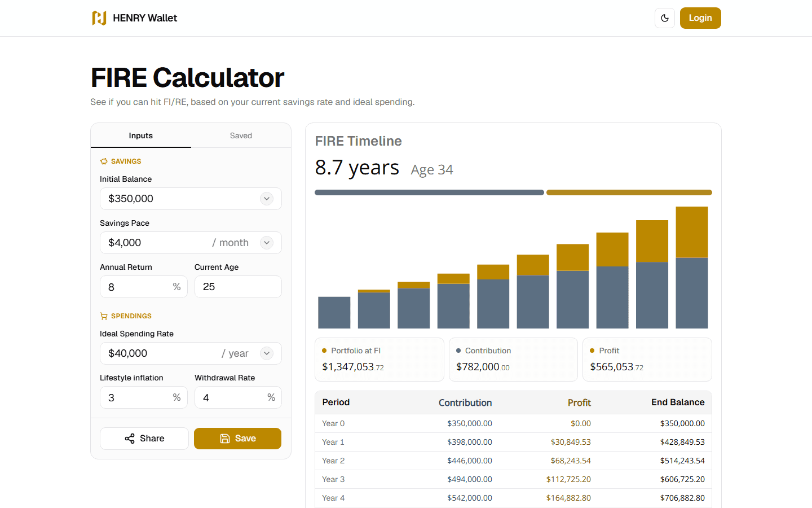Click the $112,725.20 profit cell
812x508 pixels.
pos(568,479)
